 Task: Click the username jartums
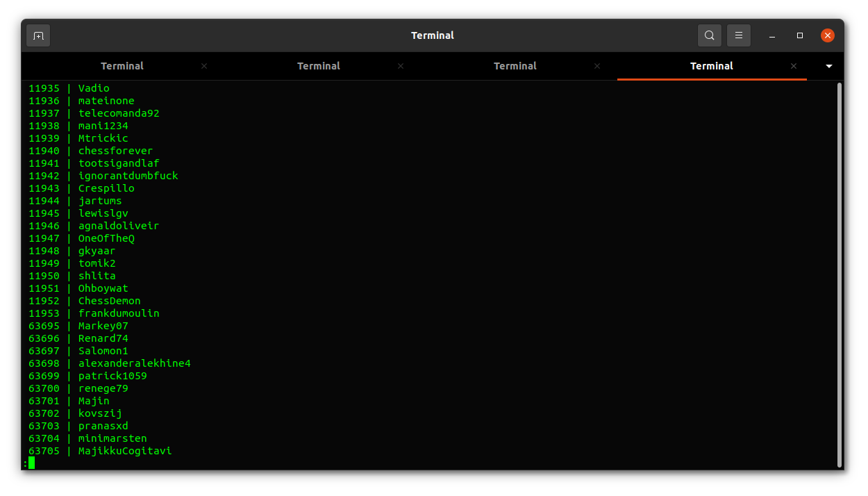pos(100,201)
